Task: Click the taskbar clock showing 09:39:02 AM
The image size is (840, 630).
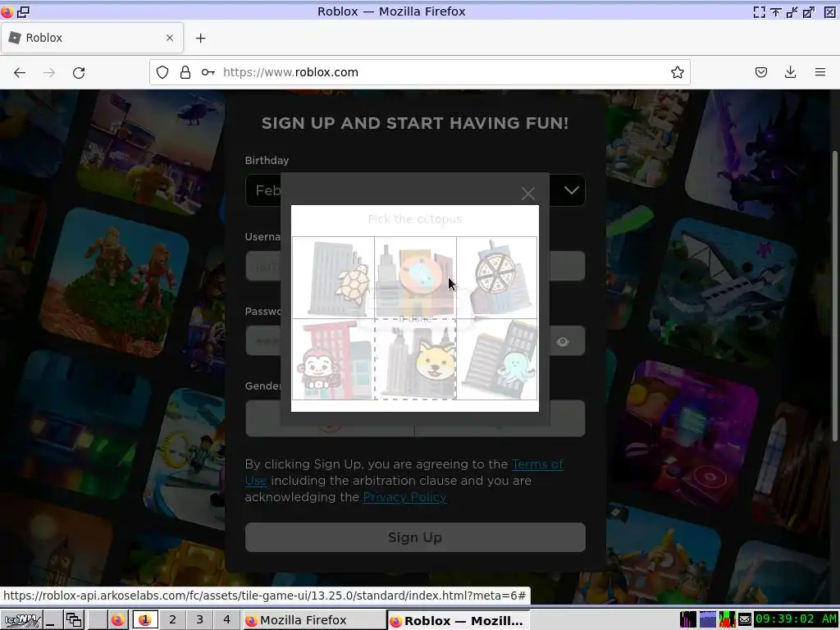Action: click(x=796, y=619)
